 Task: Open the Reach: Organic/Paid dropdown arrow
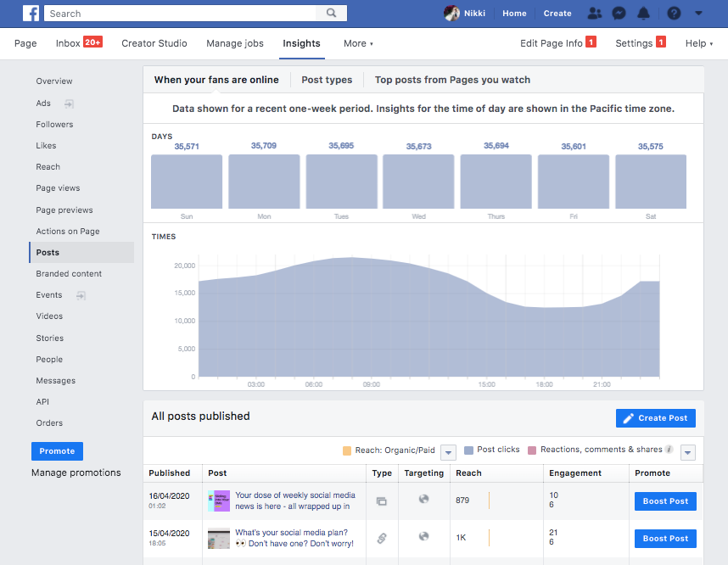(448, 452)
